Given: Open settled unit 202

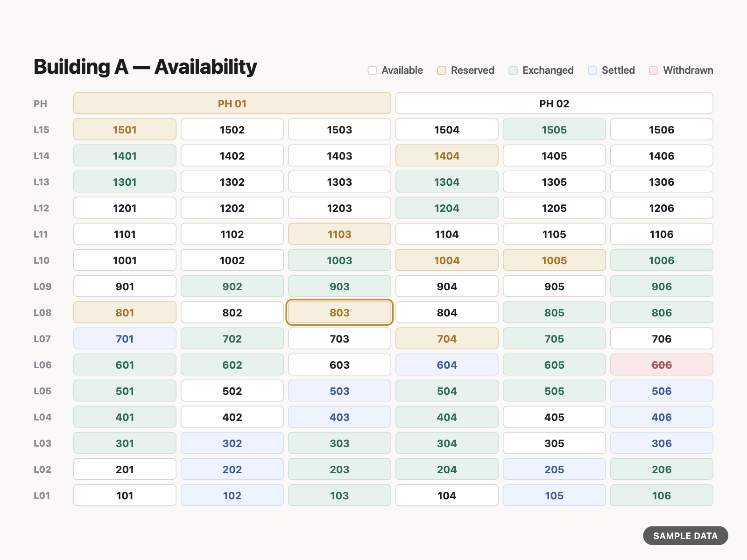Looking at the screenshot, I should 232,469.
